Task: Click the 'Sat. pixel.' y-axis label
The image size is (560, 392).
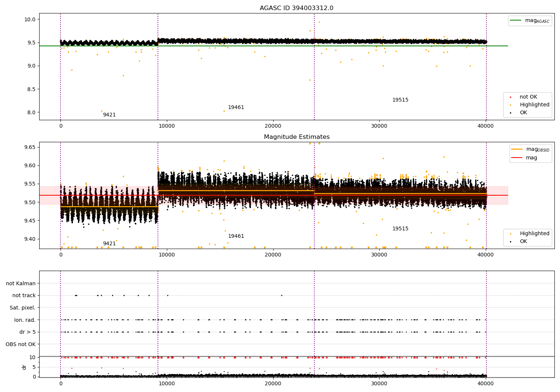Action: coord(23,308)
